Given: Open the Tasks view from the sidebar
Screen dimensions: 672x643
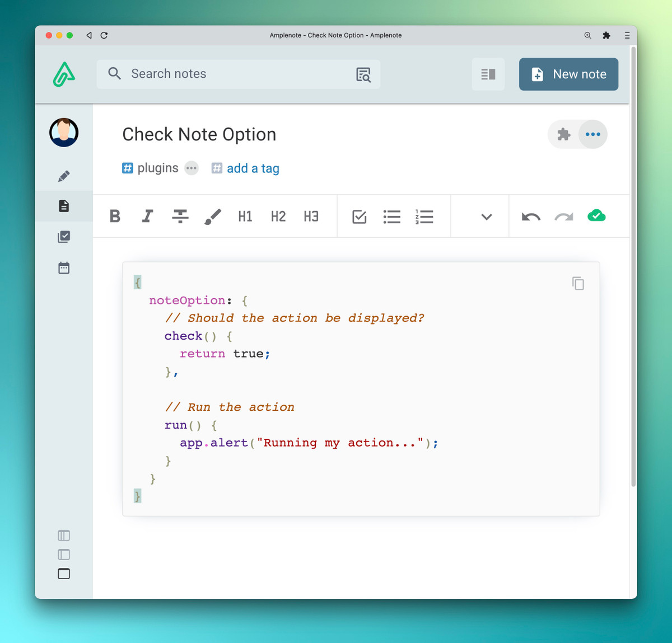Looking at the screenshot, I should click(x=63, y=236).
